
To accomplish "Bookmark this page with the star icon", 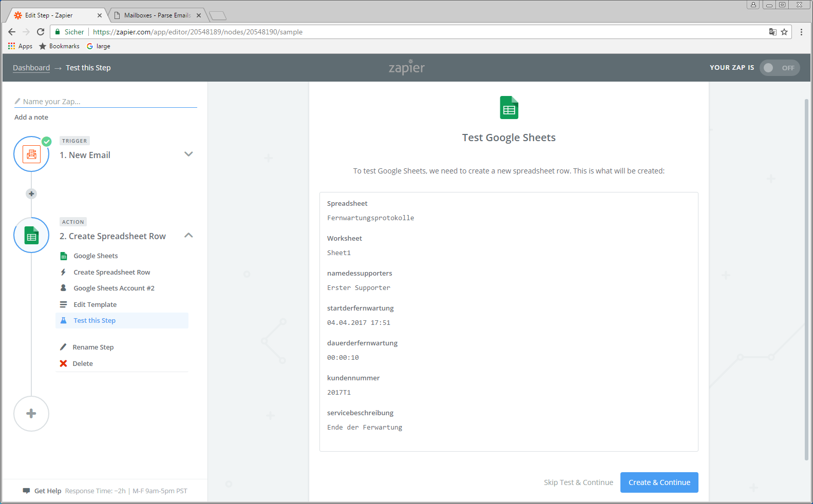I will pyautogui.click(x=784, y=32).
